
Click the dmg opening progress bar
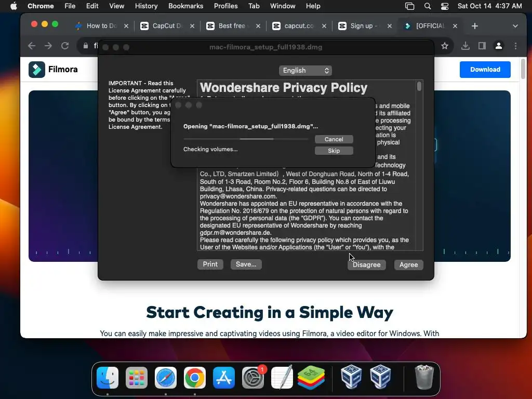click(x=246, y=139)
